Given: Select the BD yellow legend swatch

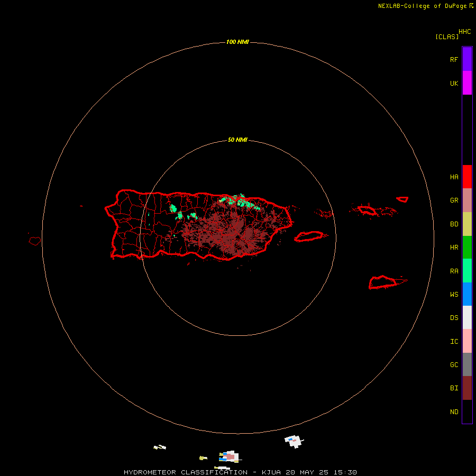Looking at the screenshot, I should (467, 224).
